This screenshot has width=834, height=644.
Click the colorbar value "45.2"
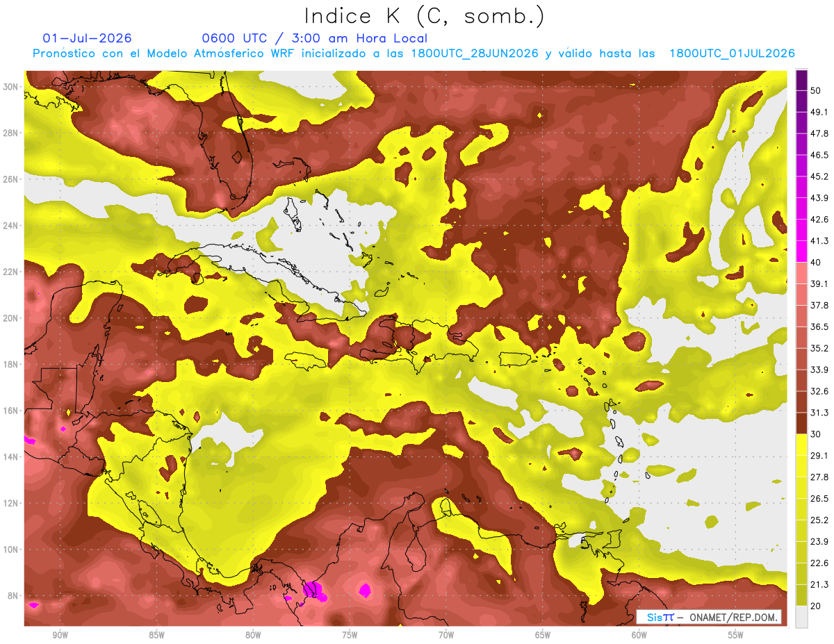[819, 176]
